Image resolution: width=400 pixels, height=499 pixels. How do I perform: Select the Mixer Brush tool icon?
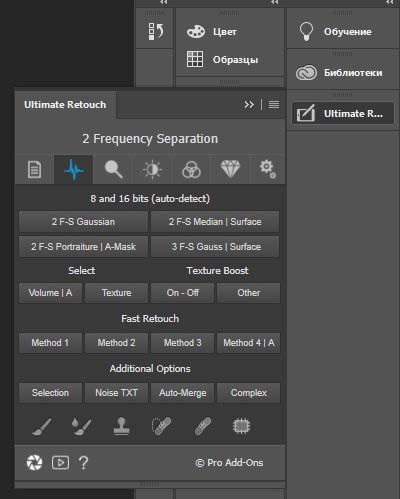[x=82, y=426]
